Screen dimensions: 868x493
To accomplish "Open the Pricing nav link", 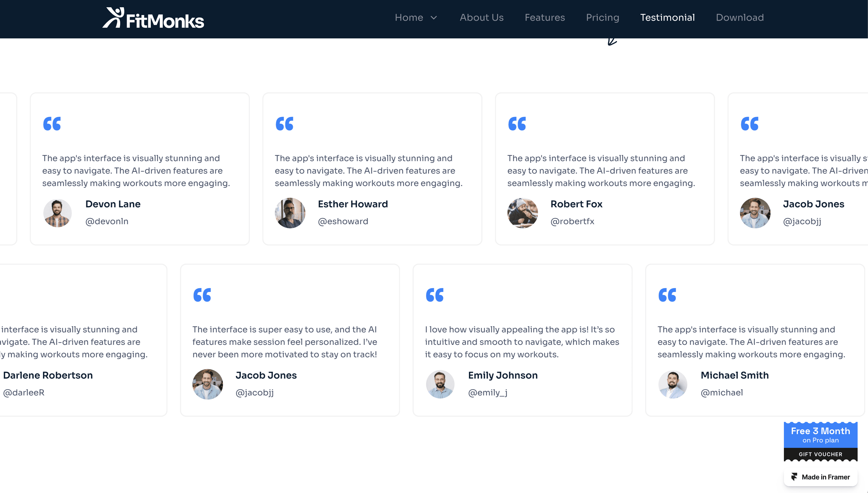I will click(602, 18).
